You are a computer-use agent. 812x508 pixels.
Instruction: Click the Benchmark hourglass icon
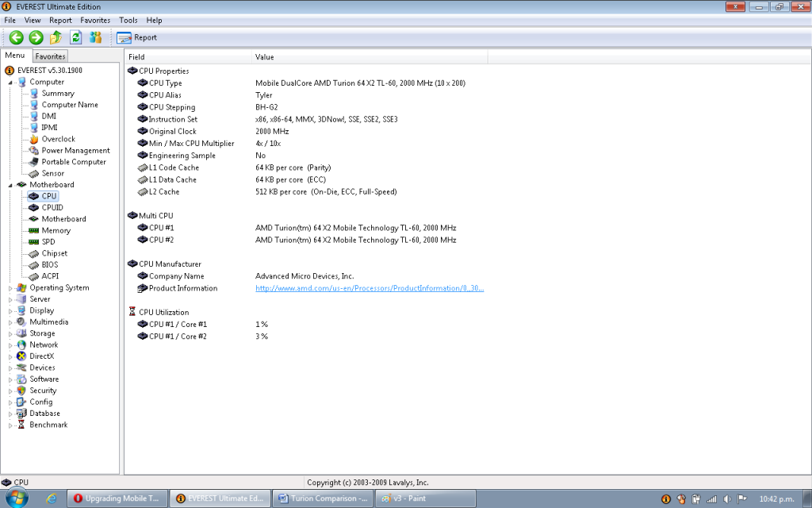pyautogui.click(x=21, y=425)
